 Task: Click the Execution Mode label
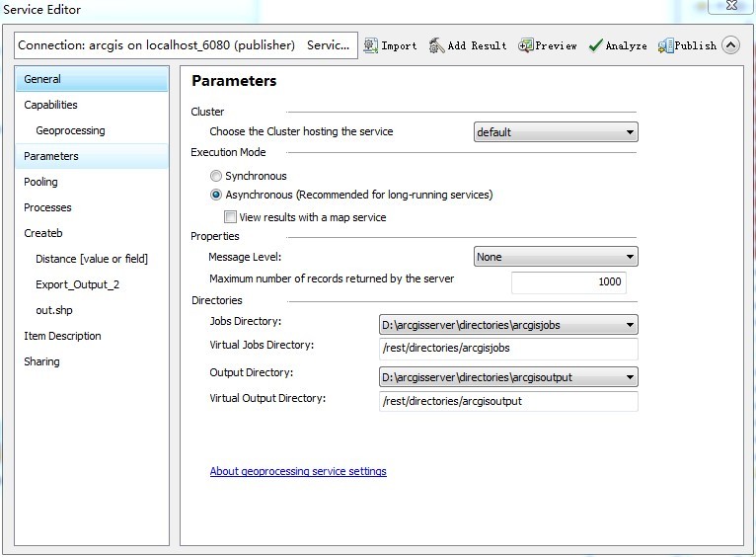tap(228, 152)
